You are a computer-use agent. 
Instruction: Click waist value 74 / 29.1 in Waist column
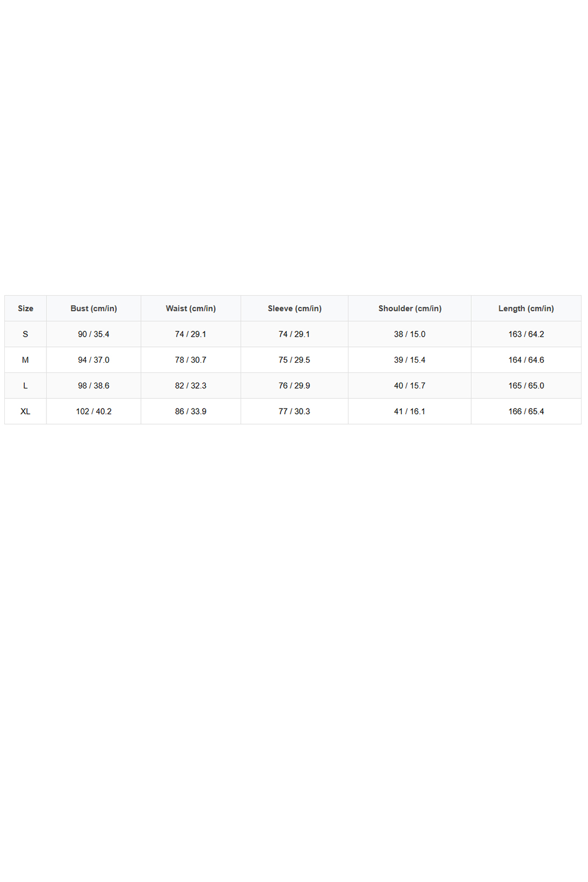pyautogui.click(x=191, y=334)
